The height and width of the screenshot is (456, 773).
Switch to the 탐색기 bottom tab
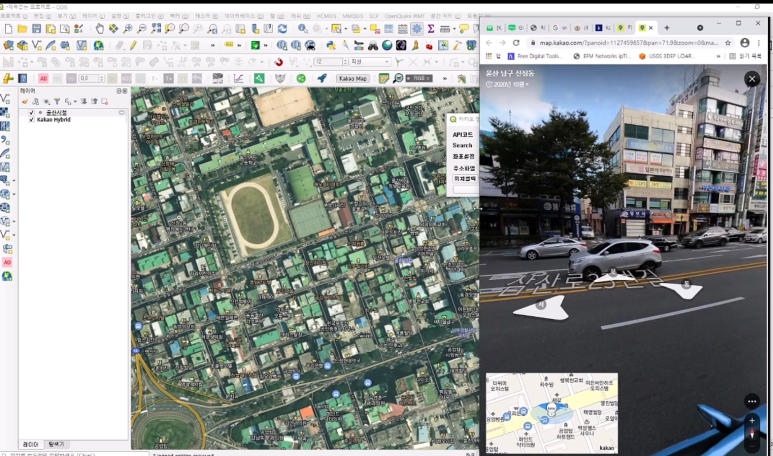tap(56, 445)
